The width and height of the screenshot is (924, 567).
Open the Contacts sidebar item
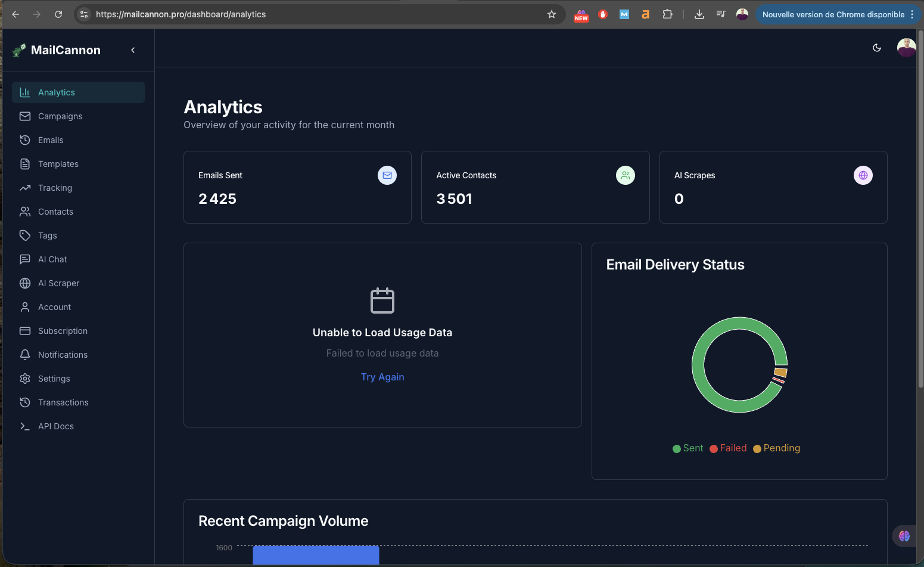click(x=78, y=212)
